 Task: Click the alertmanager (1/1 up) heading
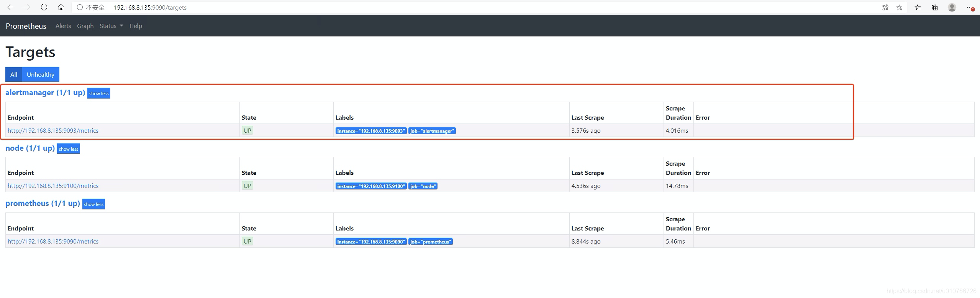click(45, 92)
